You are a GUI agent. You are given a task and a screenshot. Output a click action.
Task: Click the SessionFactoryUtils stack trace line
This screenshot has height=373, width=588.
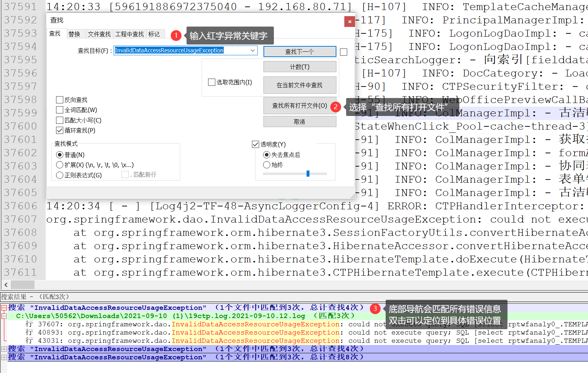click(x=331, y=233)
